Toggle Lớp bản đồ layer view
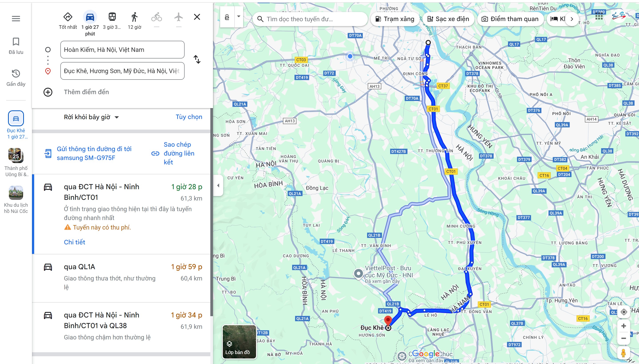This screenshot has height=364, width=639. point(239,342)
